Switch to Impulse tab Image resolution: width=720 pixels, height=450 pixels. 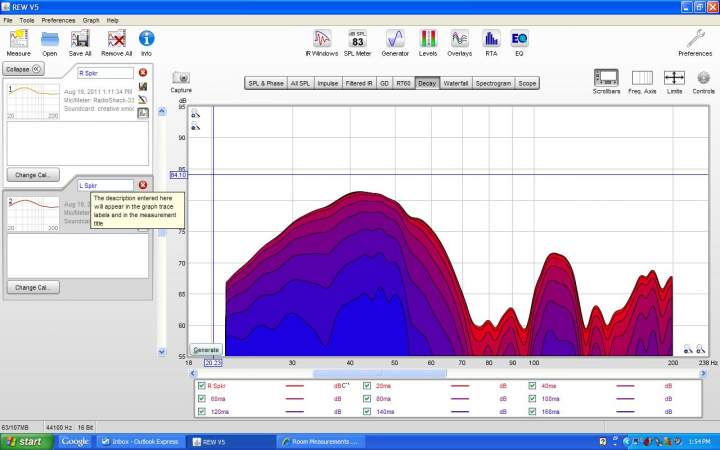(x=328, y=83)
